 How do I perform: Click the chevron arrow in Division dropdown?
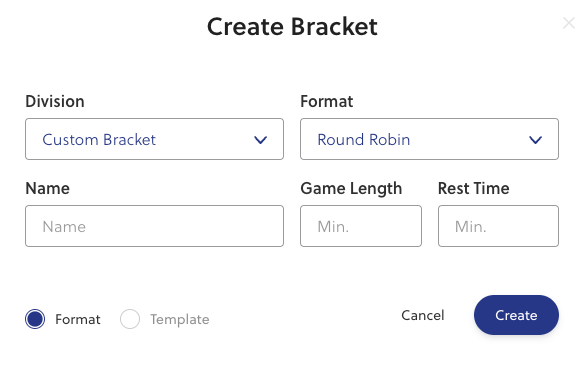pyautogui.click(x=260, y=140)
